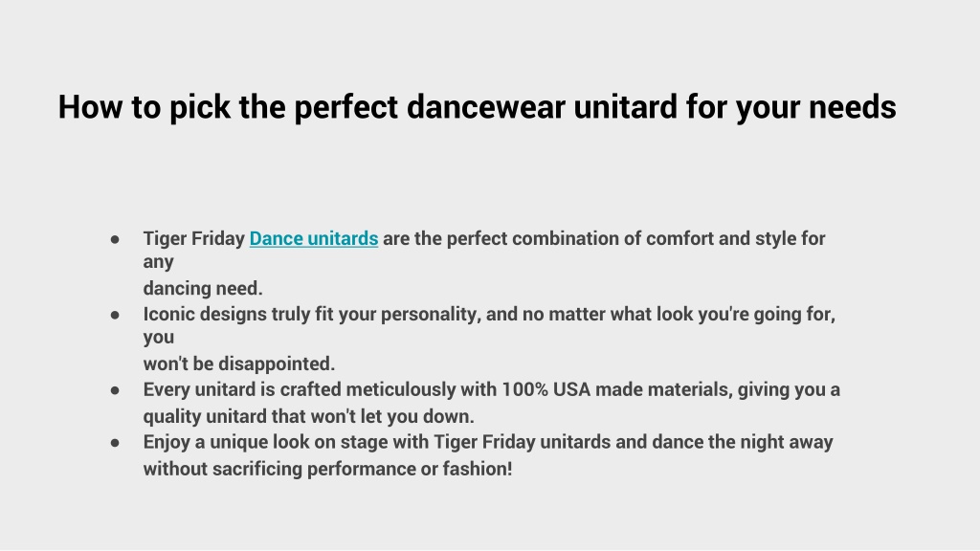Select the first bullet point marker
Viewport: 980px width, 551px height.
coord(115,239)
